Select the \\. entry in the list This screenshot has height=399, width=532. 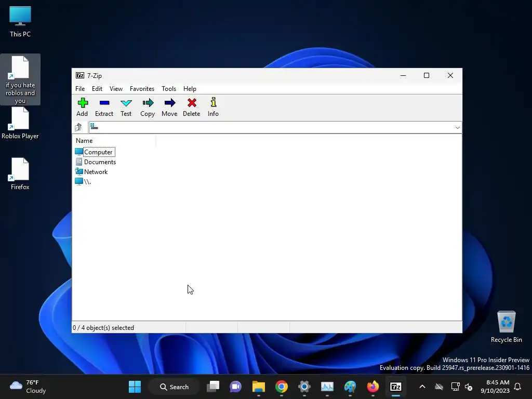pyautogui.click(x=83, y=181)
